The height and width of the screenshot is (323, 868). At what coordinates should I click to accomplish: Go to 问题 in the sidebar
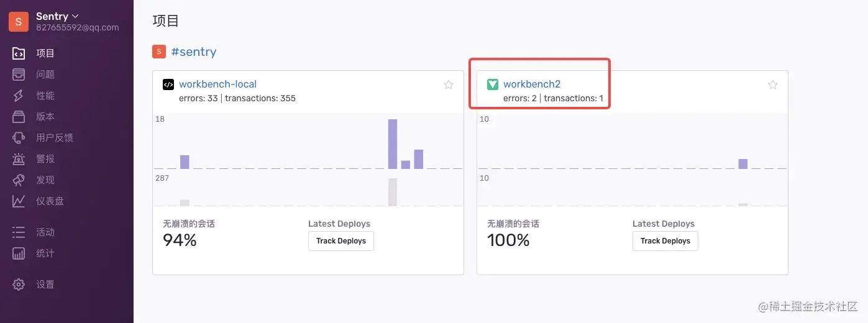click(x=45, y=75)
